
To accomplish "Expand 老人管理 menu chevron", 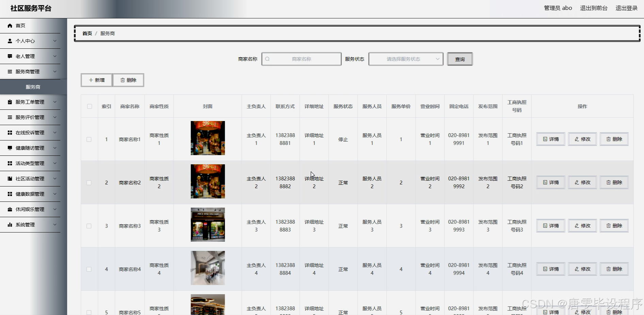I will [55, 56].
